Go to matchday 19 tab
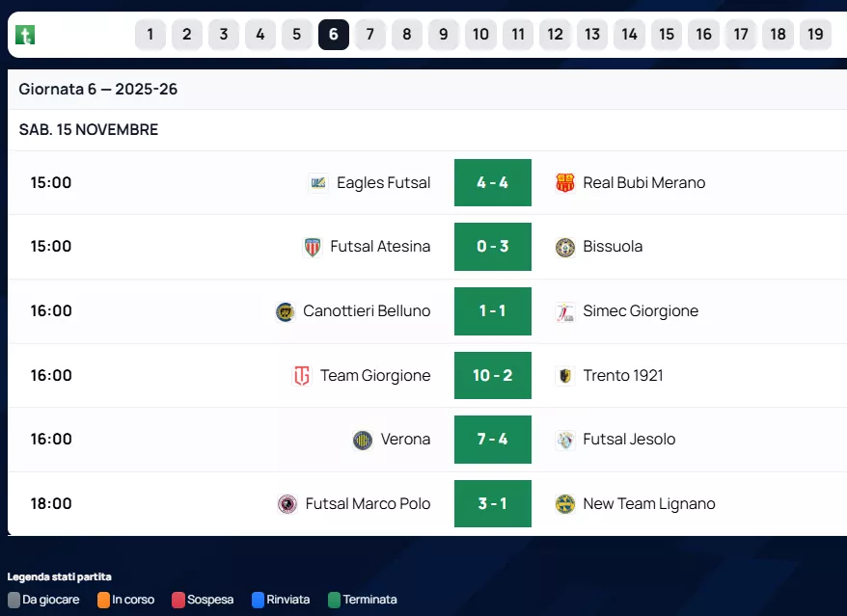847x616 pixels. (x=815, y=35)
